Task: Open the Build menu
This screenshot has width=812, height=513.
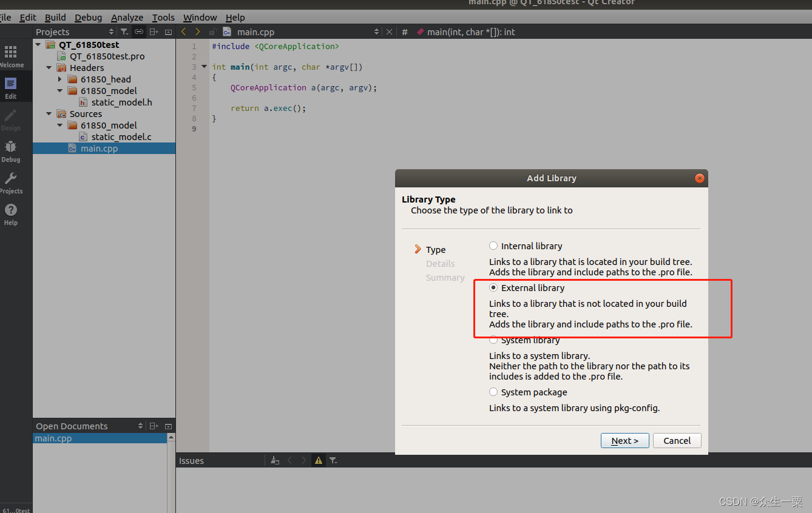Action: coord(55,18)
